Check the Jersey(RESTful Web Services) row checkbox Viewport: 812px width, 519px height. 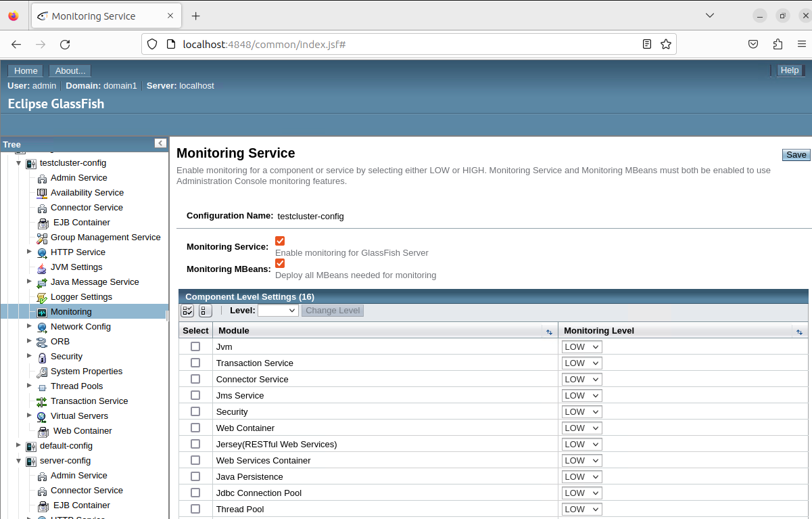[195, 444]
